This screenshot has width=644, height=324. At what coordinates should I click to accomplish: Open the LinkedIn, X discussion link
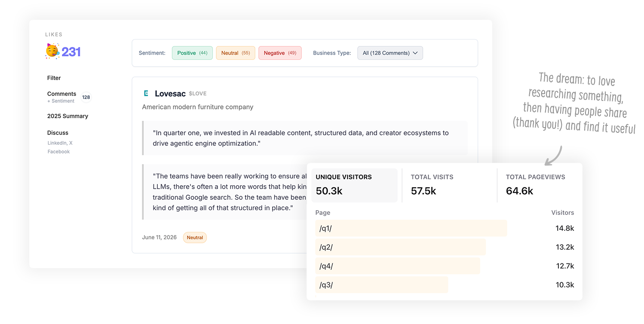click(60, 143)
